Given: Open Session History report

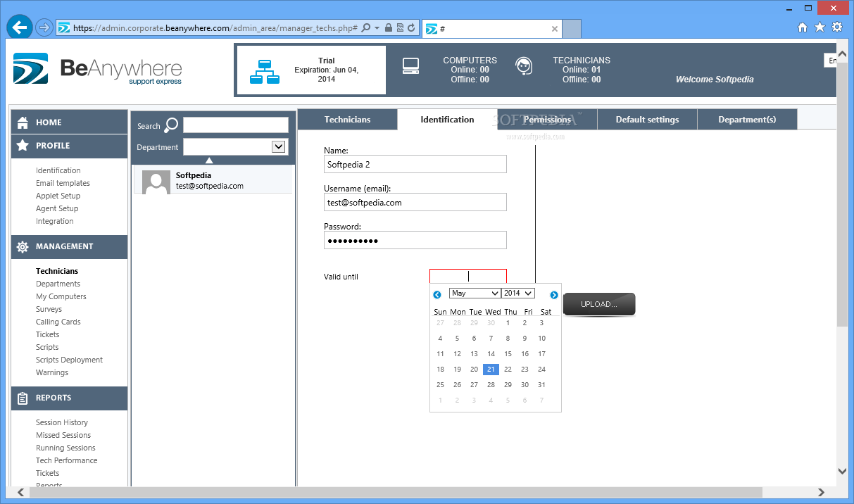Looking at the screenshot, I should tap(62, 422).
